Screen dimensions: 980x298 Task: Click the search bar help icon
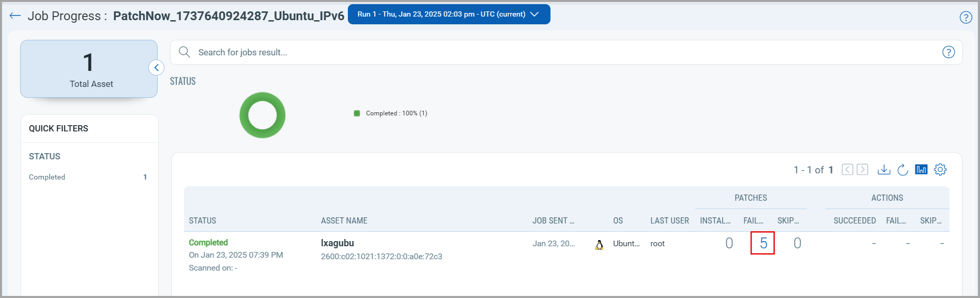click(948, 52)
